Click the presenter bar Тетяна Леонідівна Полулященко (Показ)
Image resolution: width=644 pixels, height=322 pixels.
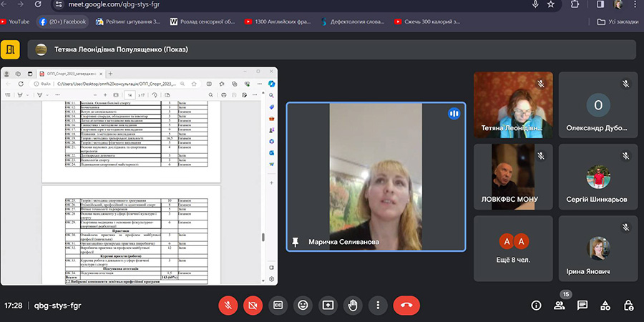pyautogui.click(x=332, y=49)
